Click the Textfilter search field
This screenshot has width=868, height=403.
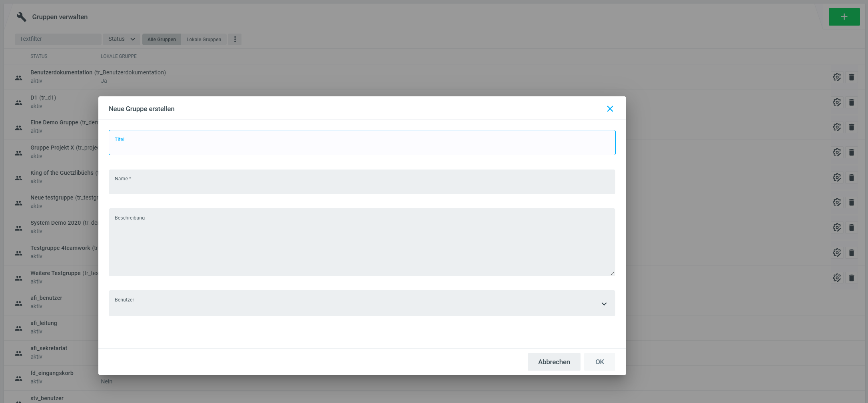click(x=58, y=39)
